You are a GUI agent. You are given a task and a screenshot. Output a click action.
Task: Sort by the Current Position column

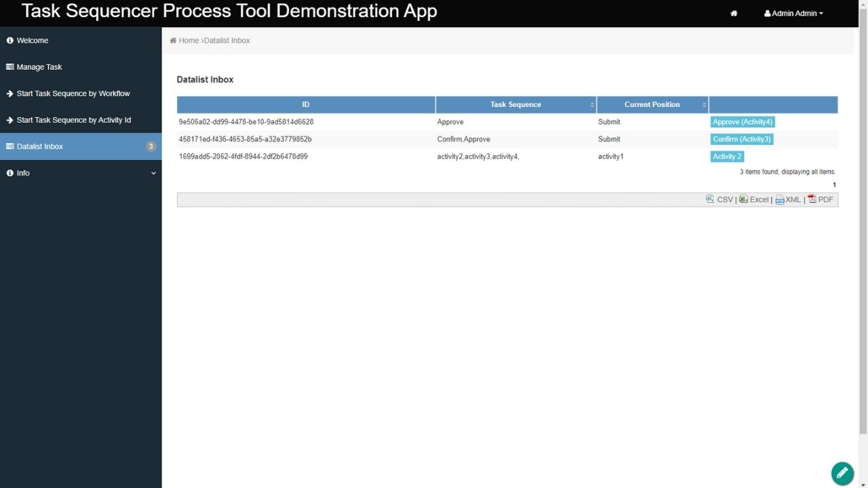click(x=652, y=104)
